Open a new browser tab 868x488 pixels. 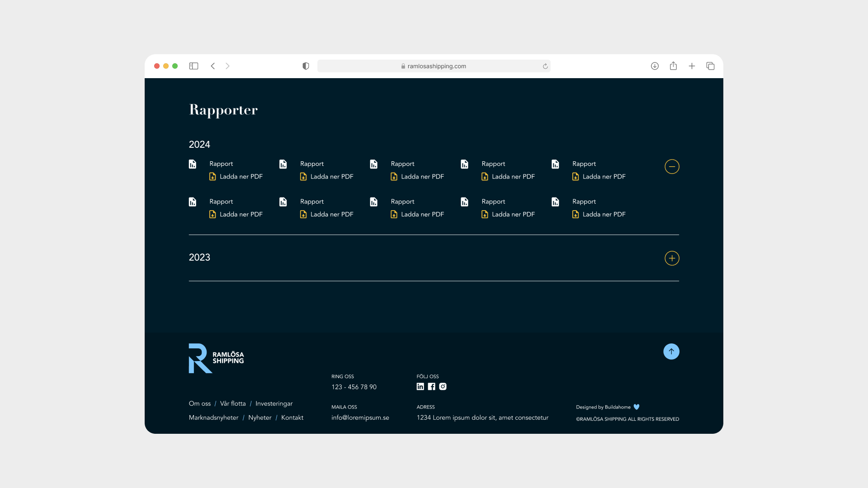(x=692, y=66)
